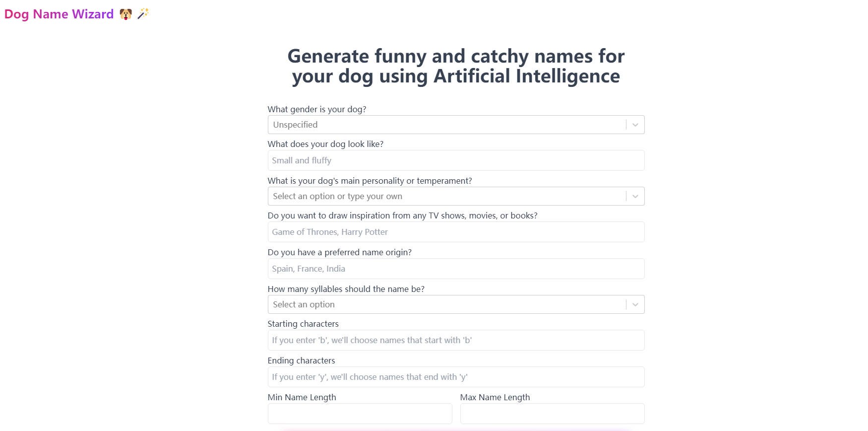Select the Max Name Length field
868x431 pixels.
pyautogui.click(x=552, y=413)
